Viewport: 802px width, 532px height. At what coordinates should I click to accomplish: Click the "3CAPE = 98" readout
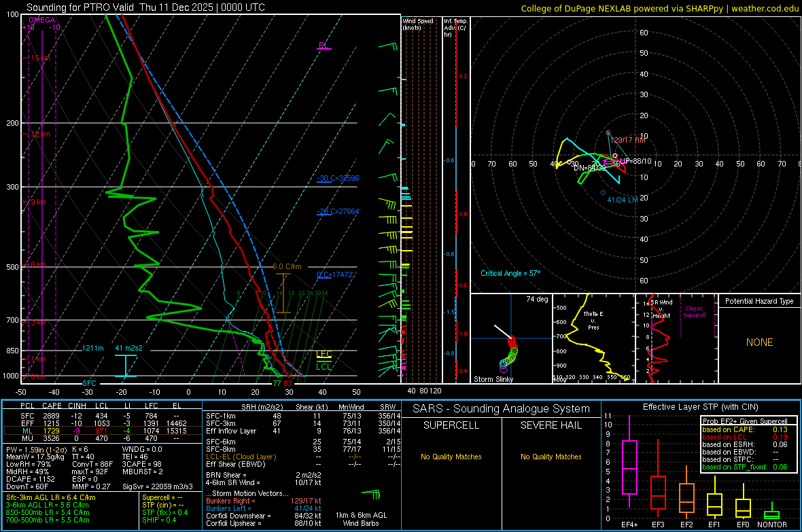pos(141,464)
